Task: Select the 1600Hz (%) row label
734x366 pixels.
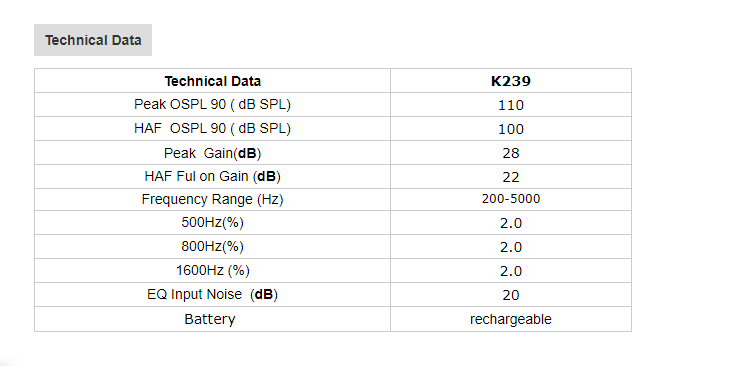Action: [213, 271]
